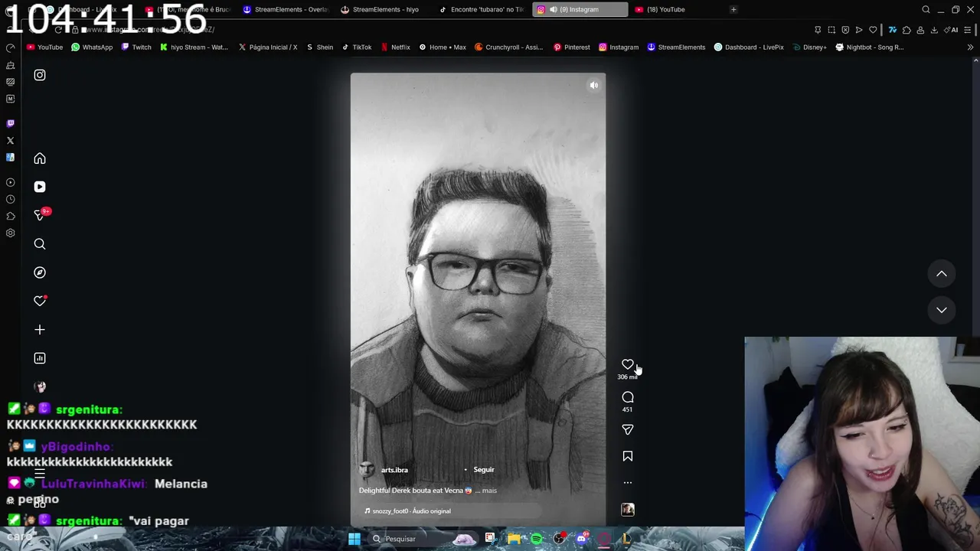Open WhatsApp bookmark in bookmarks bar

coord(92,47)
